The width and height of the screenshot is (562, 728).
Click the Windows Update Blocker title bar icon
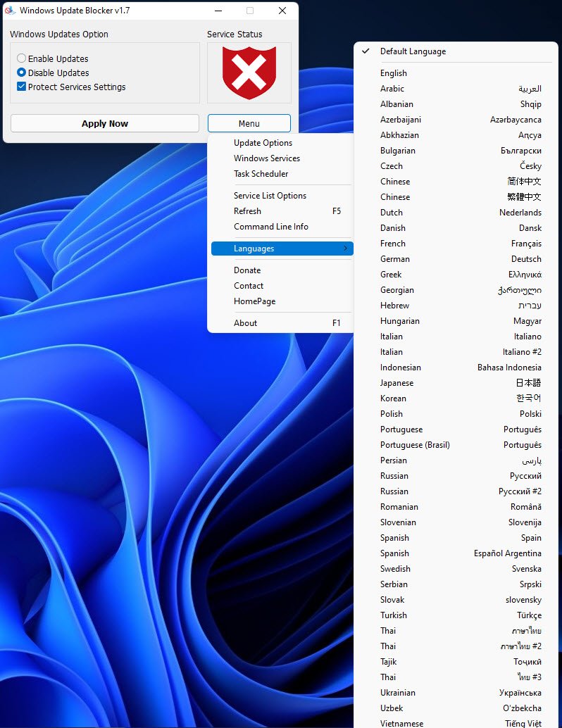click(11, 11)
